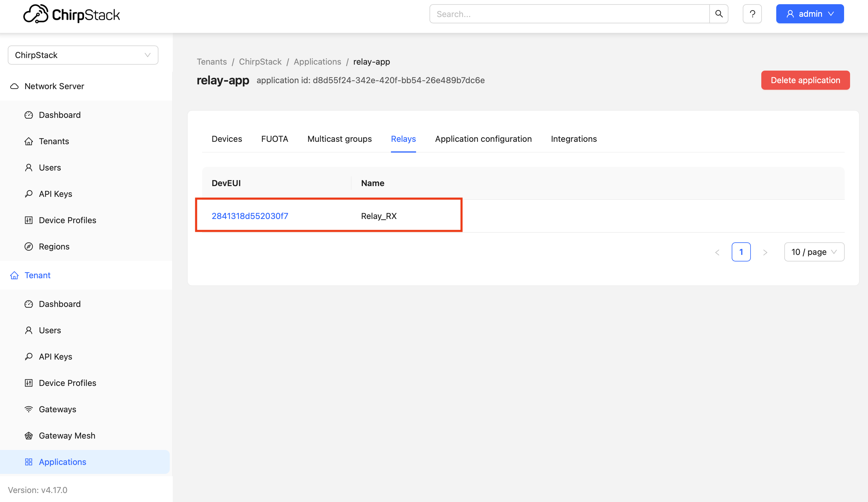Collapse the Network Server menu section
Image resolution: width=868 pixels, height=502 pixels.
pyautogui.click(x=54, y=86)
